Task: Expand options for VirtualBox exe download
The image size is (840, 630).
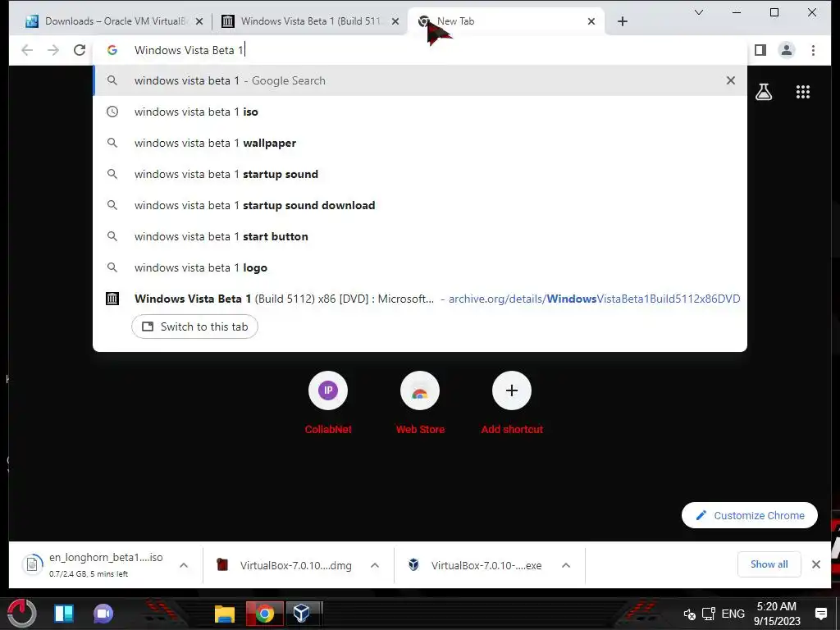Action: (x=566, y=565)
